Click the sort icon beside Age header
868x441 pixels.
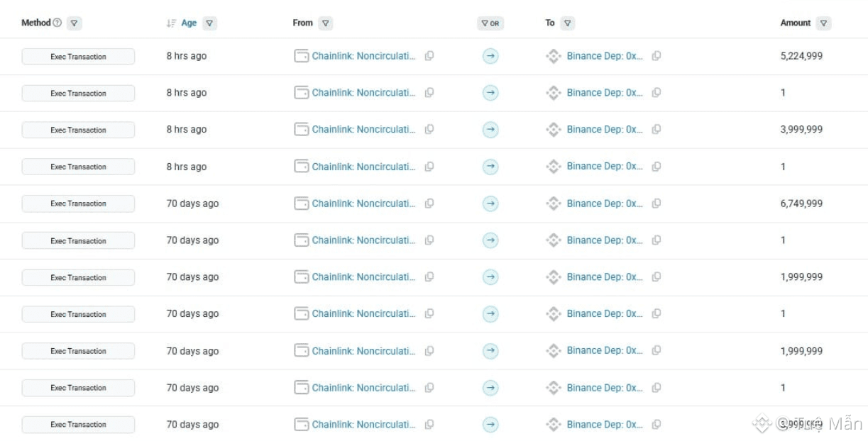pos(171,23)
